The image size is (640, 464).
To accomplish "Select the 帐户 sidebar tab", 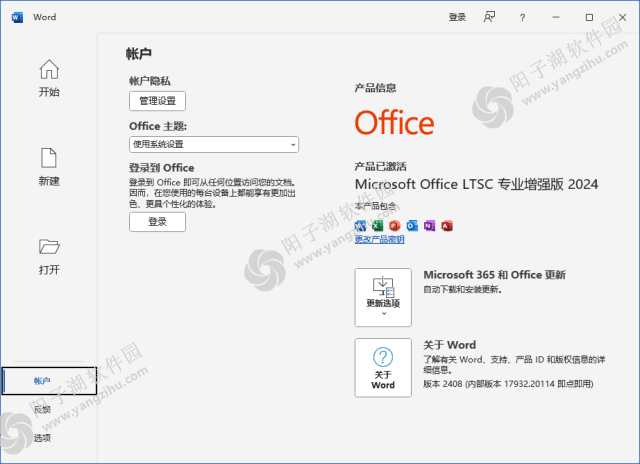I will pos(49,381).
